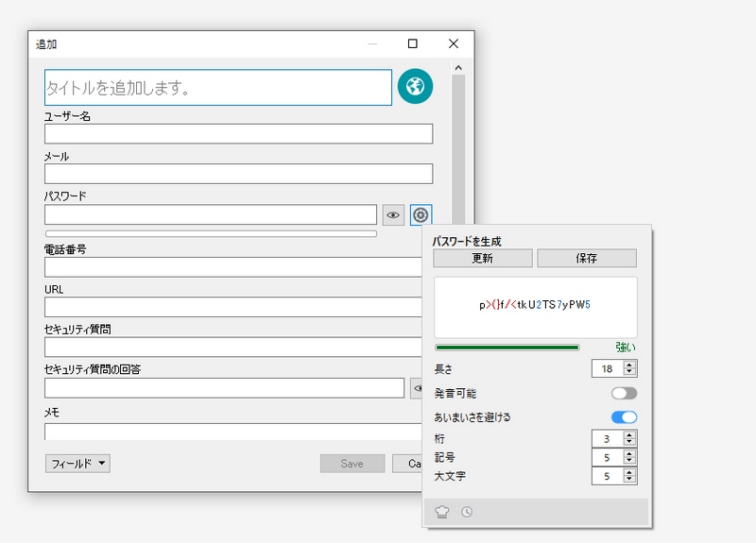Focus the URL input field
The image size is (756, 543).
coord(233,307)
